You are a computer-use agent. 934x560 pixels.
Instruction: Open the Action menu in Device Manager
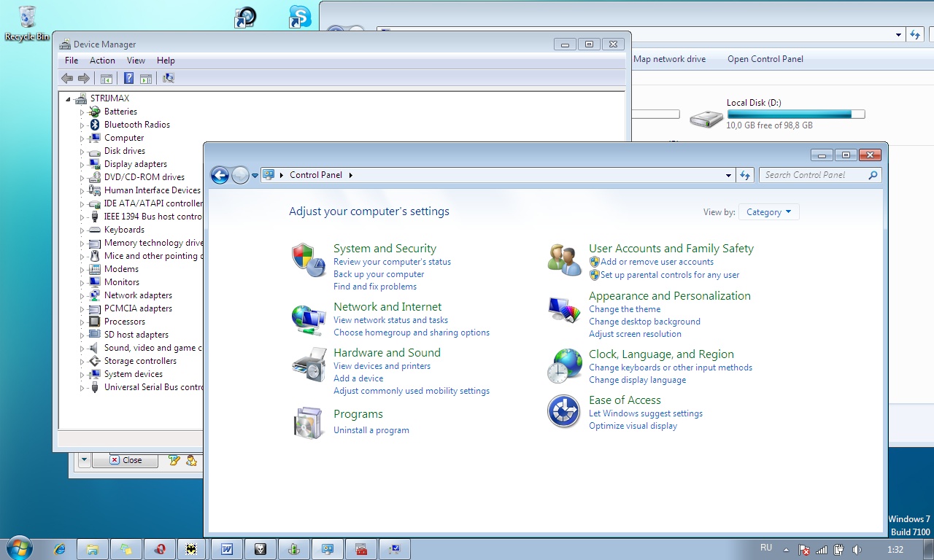coord(102,61)
